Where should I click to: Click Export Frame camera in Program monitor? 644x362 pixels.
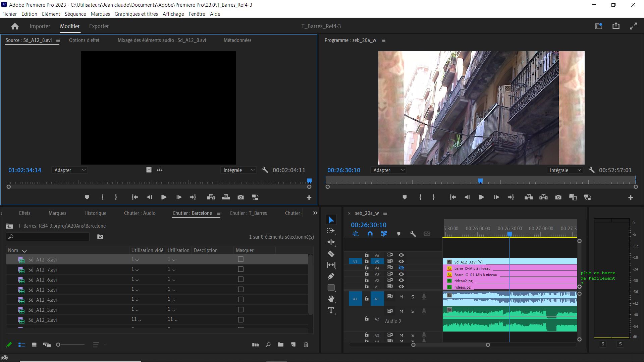pos(558,197)
